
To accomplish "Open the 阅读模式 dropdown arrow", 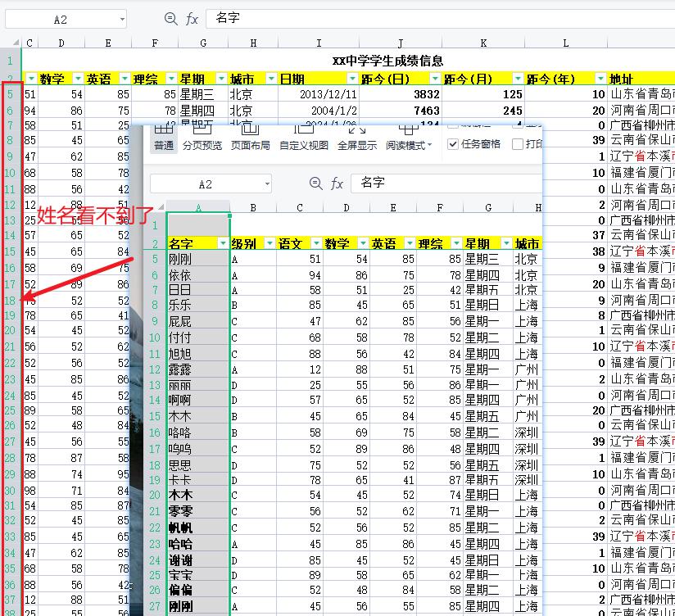I will pyautogui.click(x=429, y=146).
